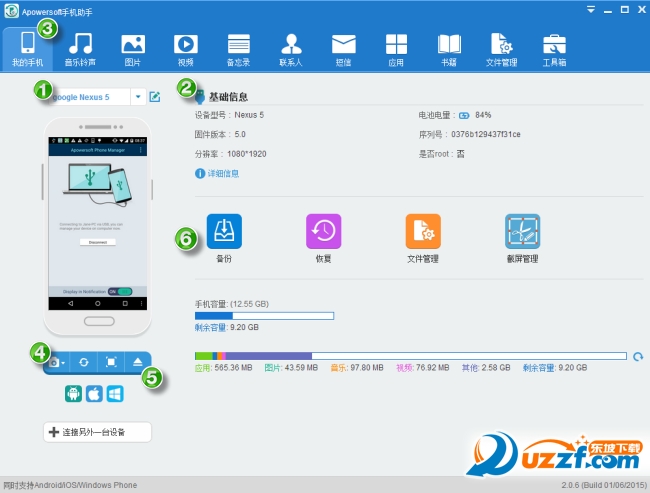Open the 短信 messages tab
This screenshot has width=650, height=493.
click(x=344, y=49)
